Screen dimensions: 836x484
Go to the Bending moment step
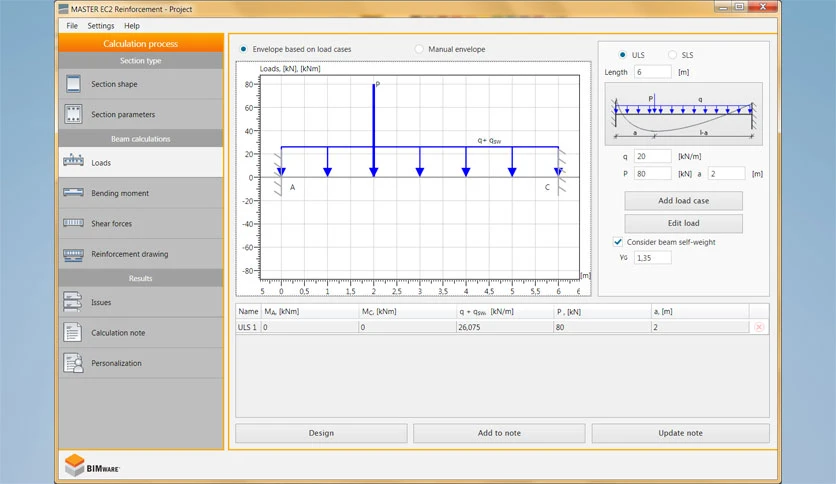(141, 193)
